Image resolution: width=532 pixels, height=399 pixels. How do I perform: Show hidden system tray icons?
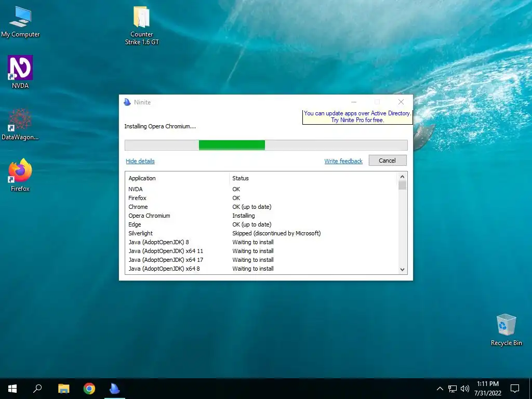click(440, 389)
